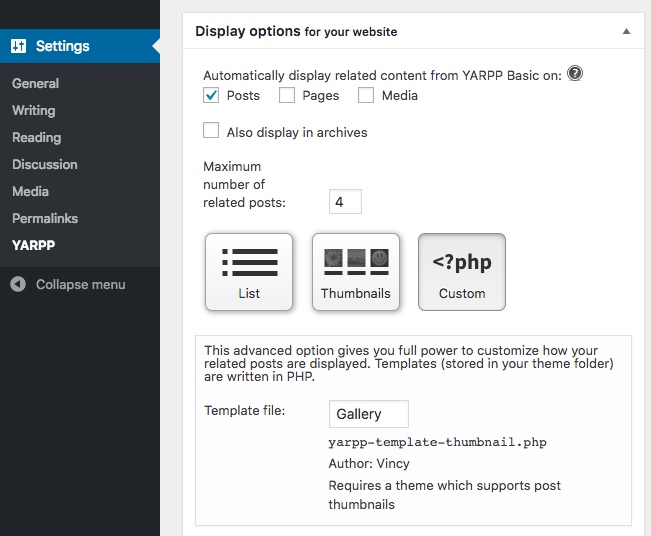The width and height of the screenshot is (651, 536).
Task: Click the Display options panel heading
Action: (x=296, y=32)
